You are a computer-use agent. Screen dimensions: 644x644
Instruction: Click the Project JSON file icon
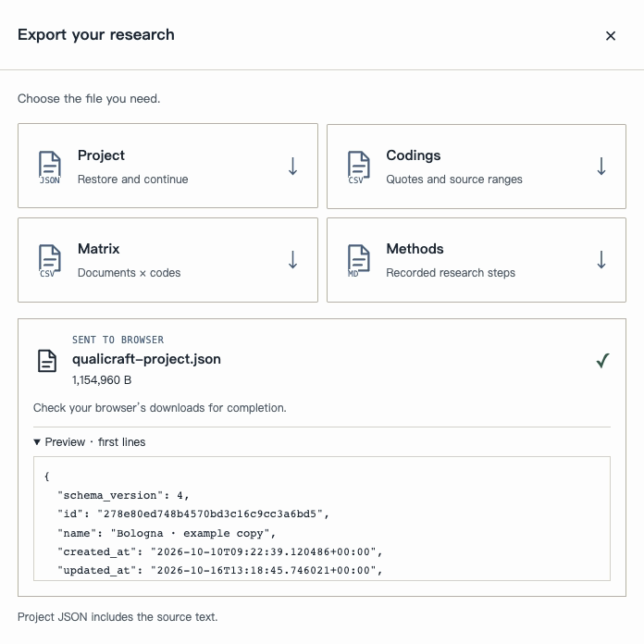pyautogui.click(x=50, y=167)
